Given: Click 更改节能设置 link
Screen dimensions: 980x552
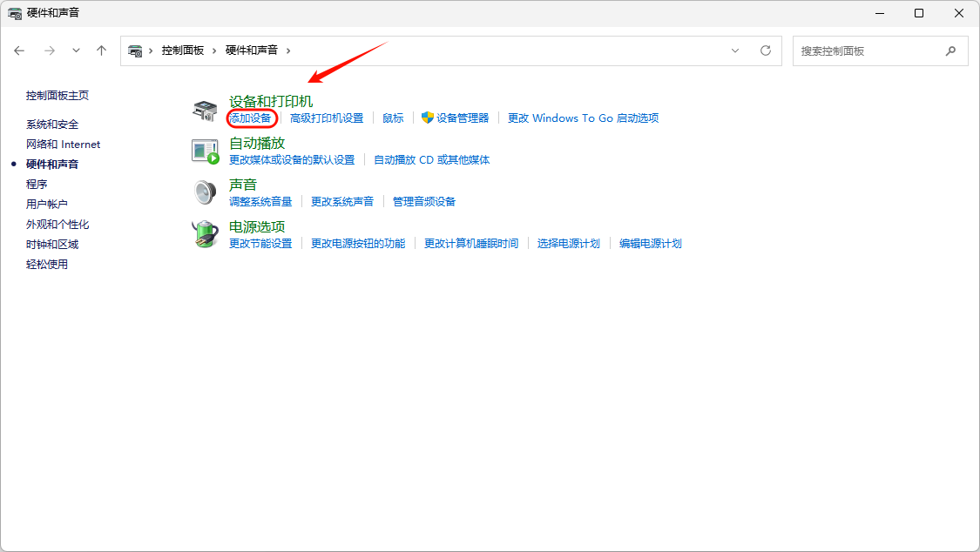Looking at the screenshot, I should (x=260, y=244).
